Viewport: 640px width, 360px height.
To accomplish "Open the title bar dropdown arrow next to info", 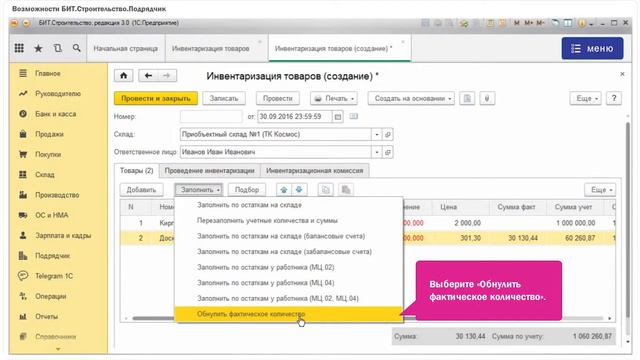I will tap(591, 24).
